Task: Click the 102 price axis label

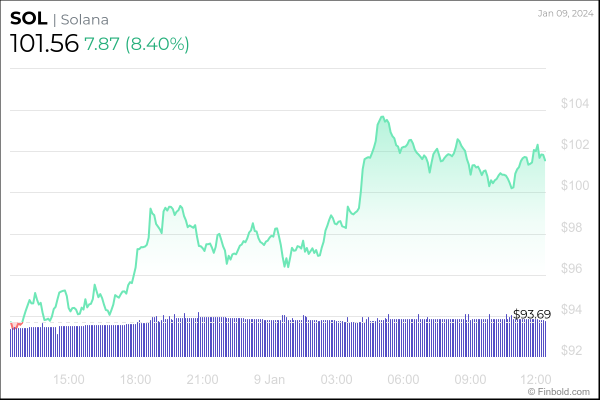Action: point(575,145)
